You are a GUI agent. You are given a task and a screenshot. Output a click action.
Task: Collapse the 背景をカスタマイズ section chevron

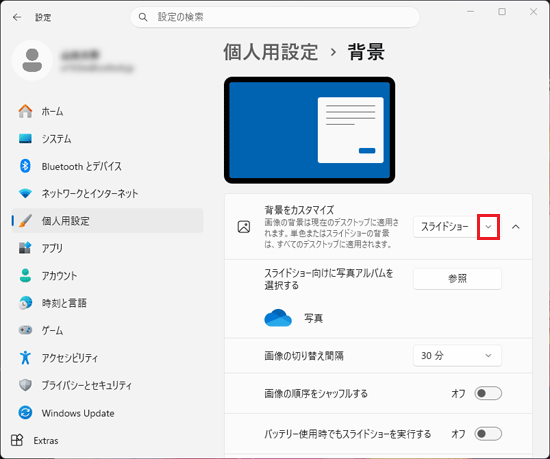[516, 227]
